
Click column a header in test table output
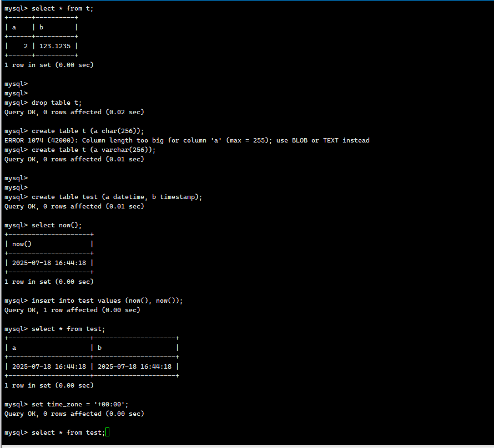click(x=14, y=348)
